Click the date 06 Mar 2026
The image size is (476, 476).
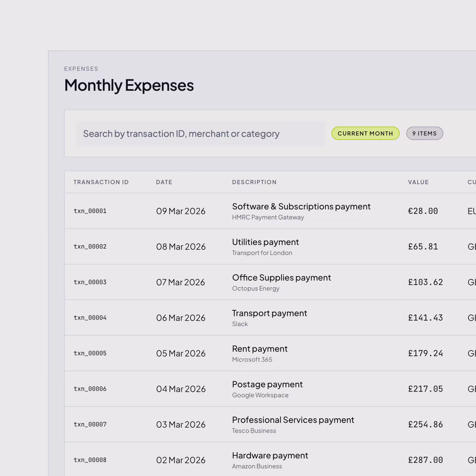(181, 318)
